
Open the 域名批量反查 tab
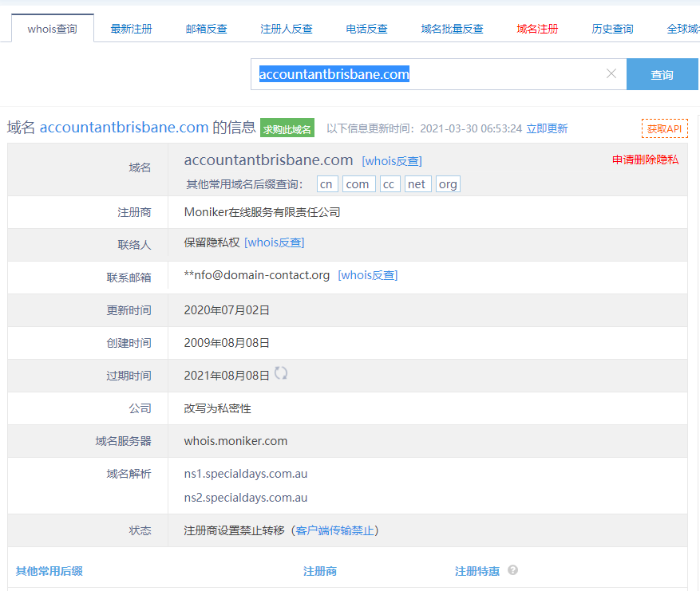(452, 29)
